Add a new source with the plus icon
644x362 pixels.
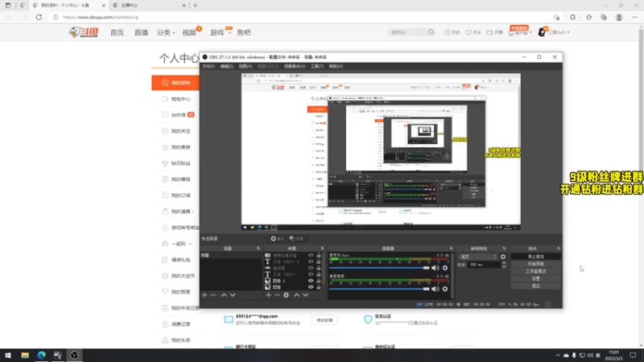click(x=268, y=294)
